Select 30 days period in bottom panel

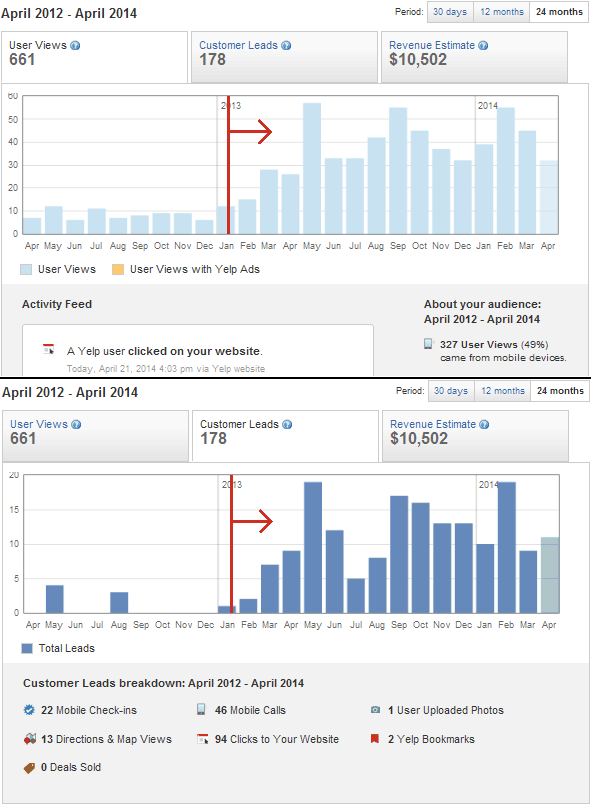point(451,391)
